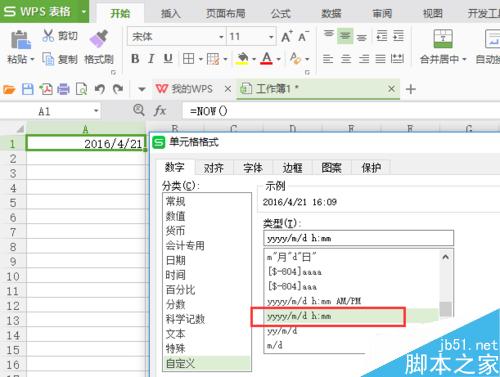Redo the last action

[x=118, y=89]
